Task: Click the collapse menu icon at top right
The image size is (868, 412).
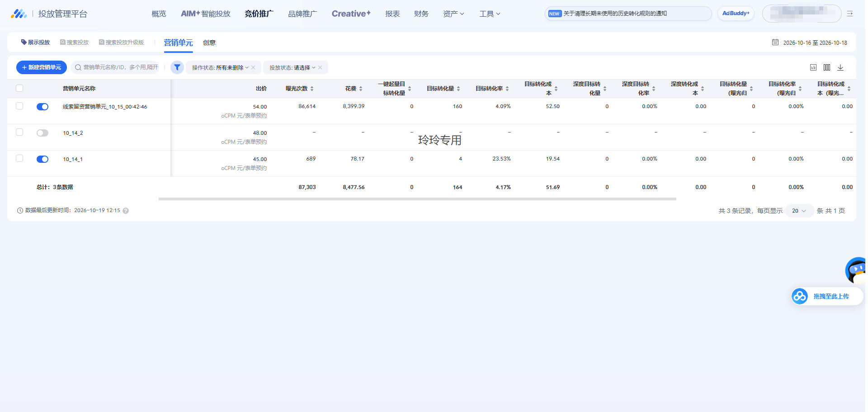Action: point(850,14)
